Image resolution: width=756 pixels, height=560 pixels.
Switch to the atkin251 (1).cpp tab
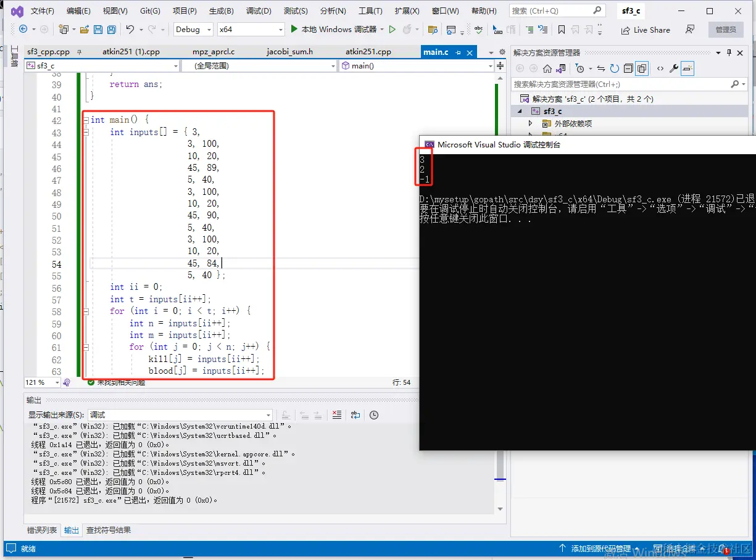131,52
